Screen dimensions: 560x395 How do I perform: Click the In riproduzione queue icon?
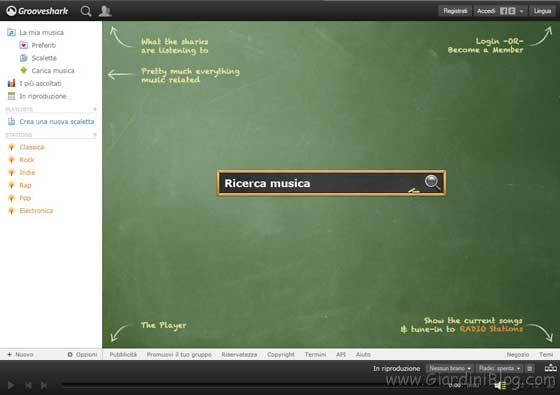tap(11, 96)
